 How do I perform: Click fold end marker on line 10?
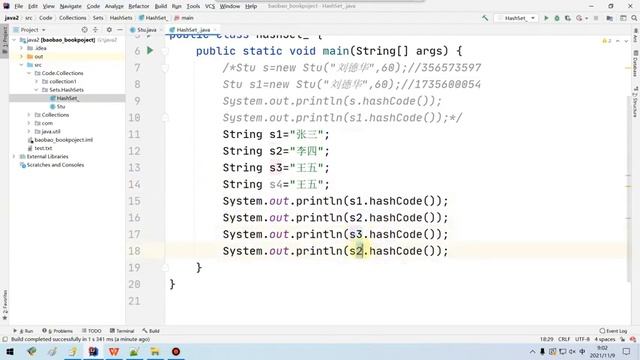pyautogui.click(x=165, y=118)
